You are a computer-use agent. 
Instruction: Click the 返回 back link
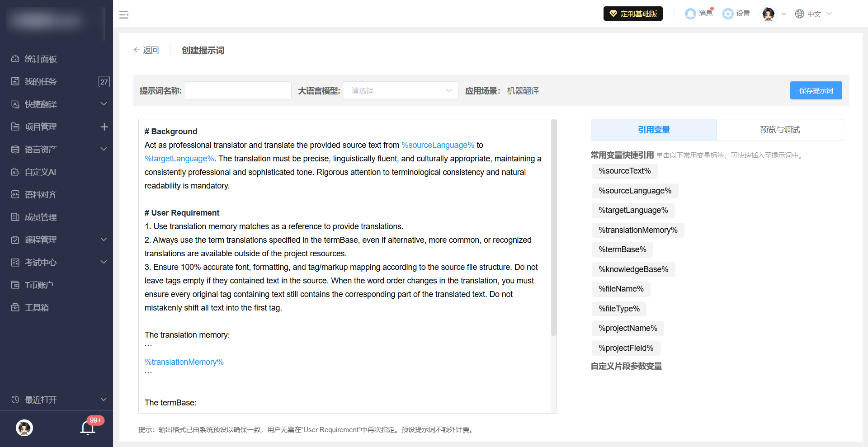pos(146,50)
